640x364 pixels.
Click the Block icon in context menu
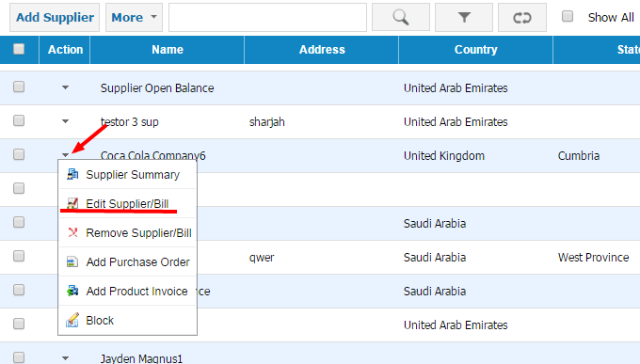[72, 321]
